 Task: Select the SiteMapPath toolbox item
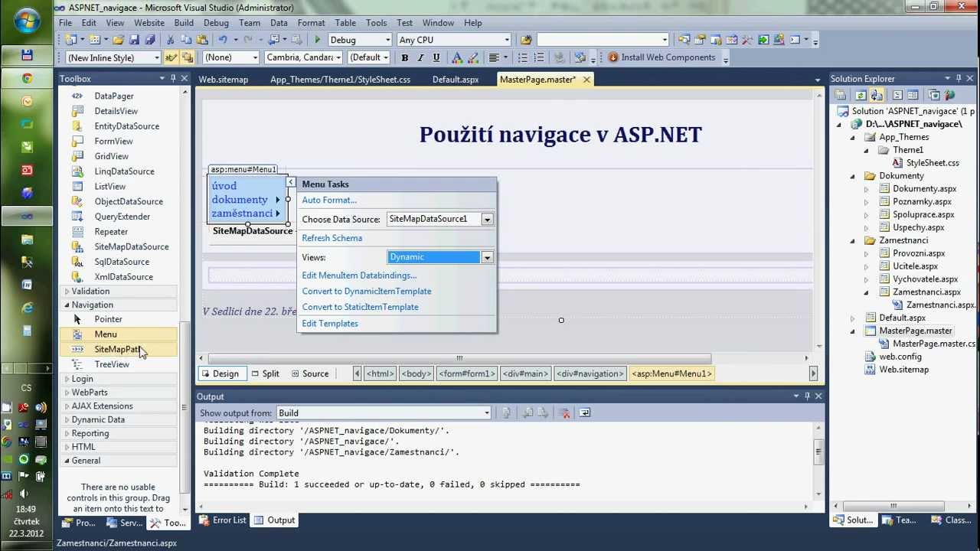click(119, 349)
